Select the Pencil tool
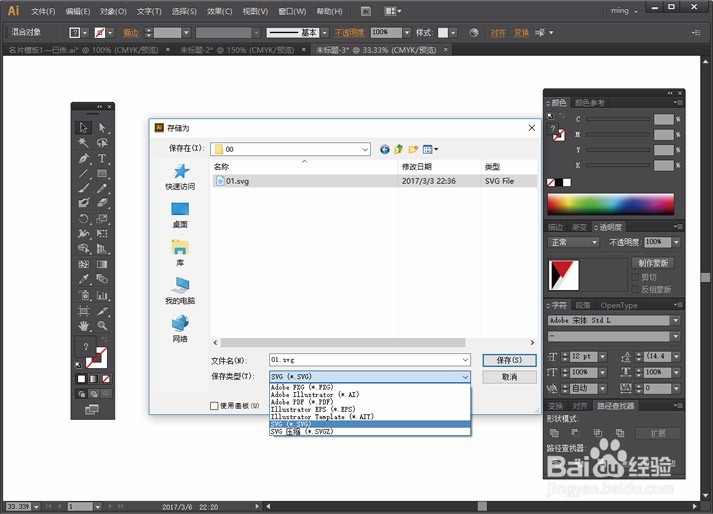Viewport: 713px width, 514px height. (102, 188)
